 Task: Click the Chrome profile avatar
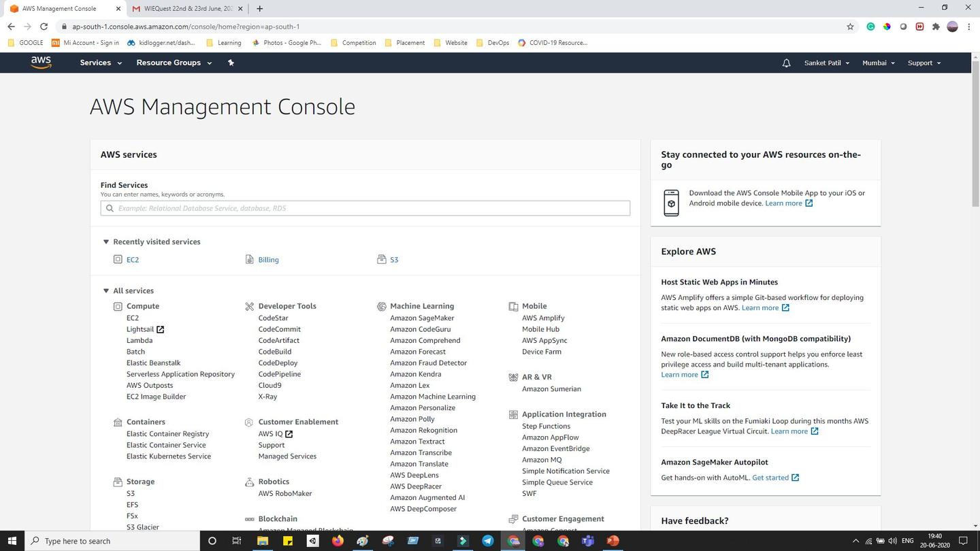click(x=952, y=27)
